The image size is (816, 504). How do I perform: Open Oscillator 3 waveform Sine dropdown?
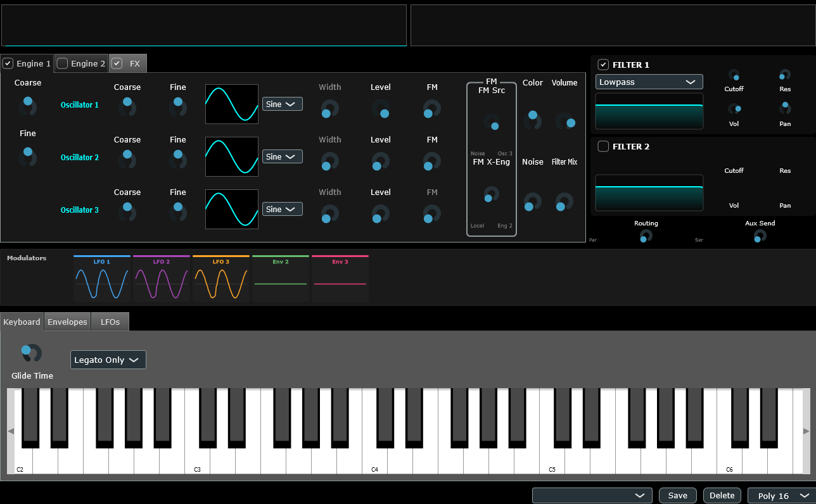283,209
